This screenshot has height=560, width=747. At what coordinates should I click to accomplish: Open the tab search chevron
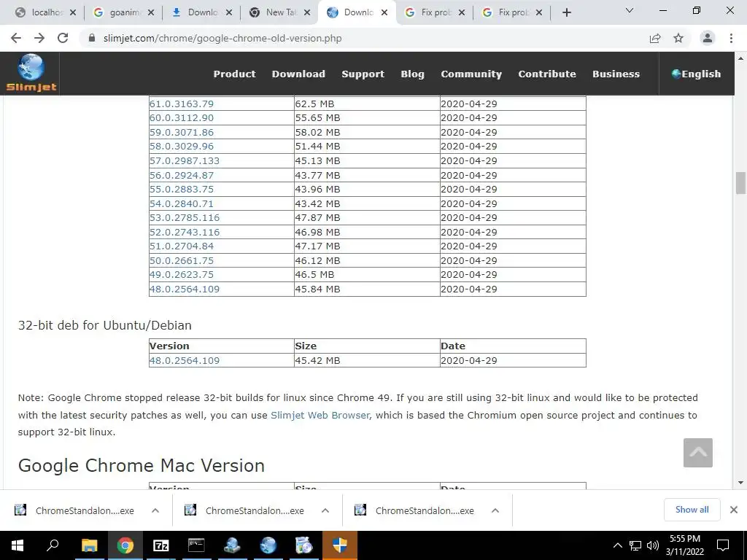click(630, 10)
